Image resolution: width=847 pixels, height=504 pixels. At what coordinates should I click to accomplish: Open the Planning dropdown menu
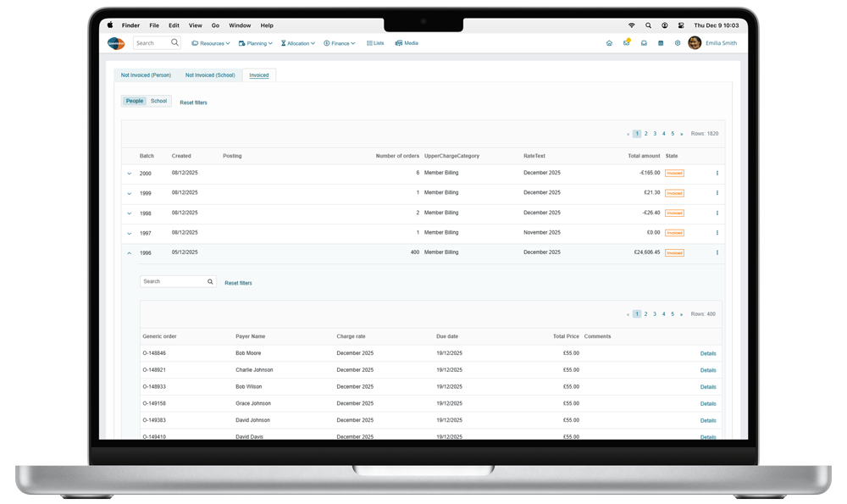(256, 43)
